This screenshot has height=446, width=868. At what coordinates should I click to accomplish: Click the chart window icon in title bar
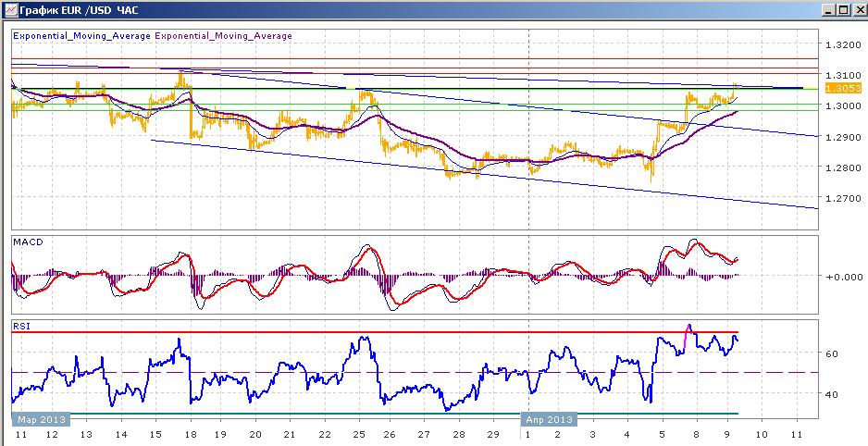(x=9, y=9)
